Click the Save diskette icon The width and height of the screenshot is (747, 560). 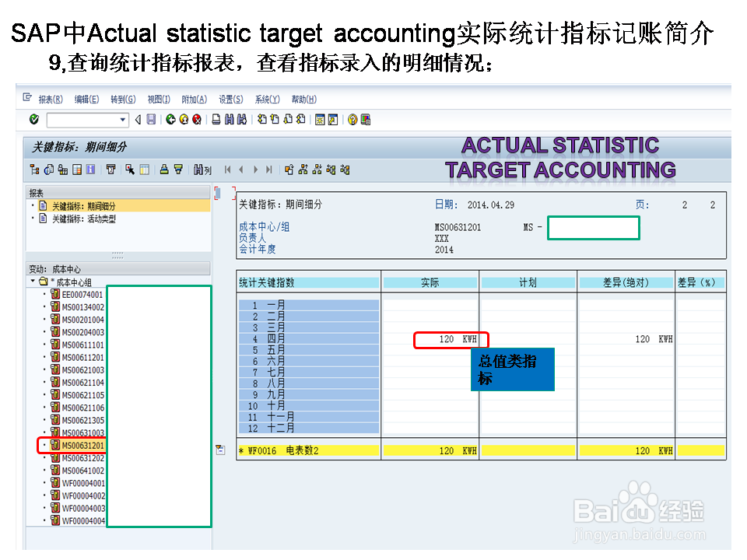point(151,120)
